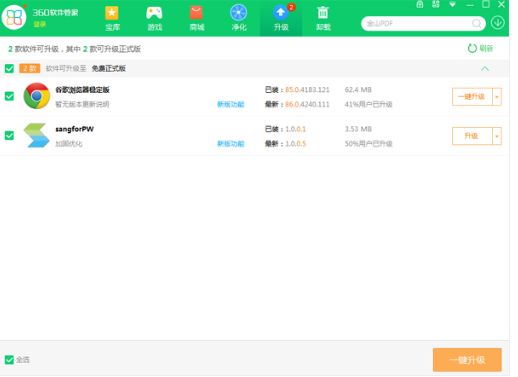Open the download manager arrow icon
This screenshot has height=377, width=518.
pyautogui.click(x=498, y=23)
